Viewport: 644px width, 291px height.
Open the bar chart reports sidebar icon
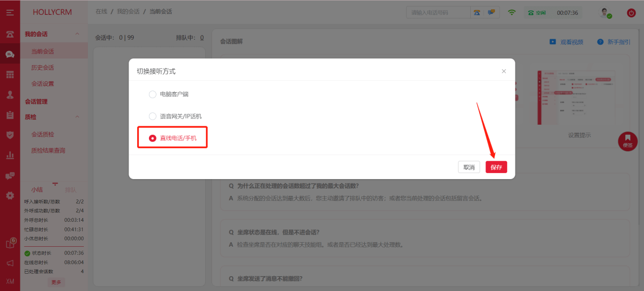click(x=10, y=155)
